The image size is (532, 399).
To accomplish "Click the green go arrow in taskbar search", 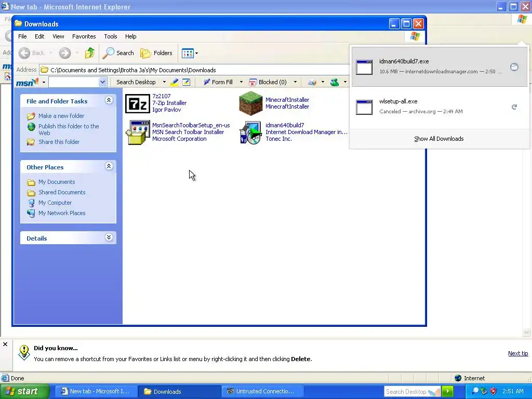I will tap(448, 391).
